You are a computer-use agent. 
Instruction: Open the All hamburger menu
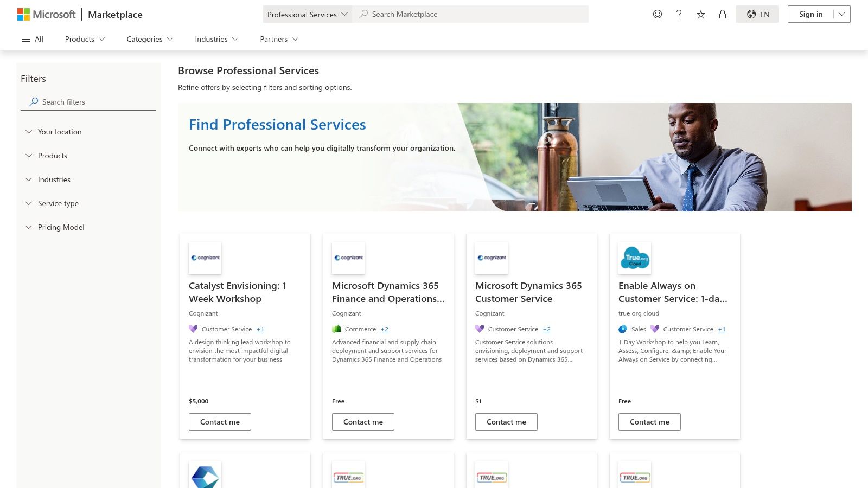tap(32, 39)
